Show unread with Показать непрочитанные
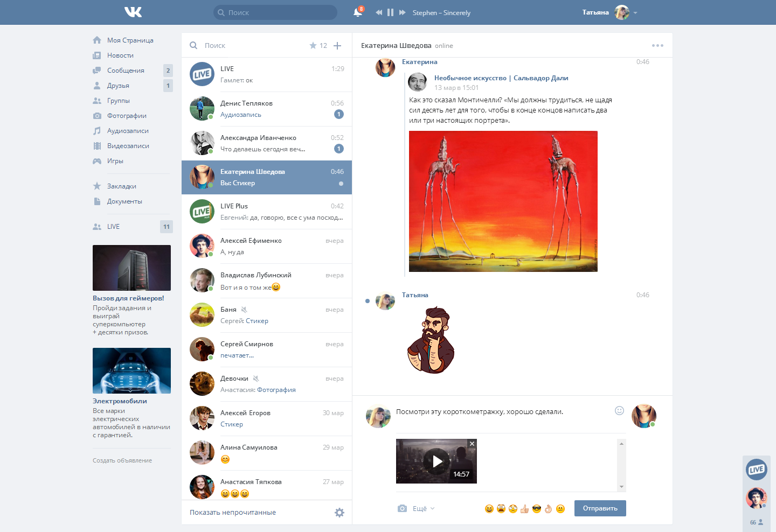 coord(233,513)
